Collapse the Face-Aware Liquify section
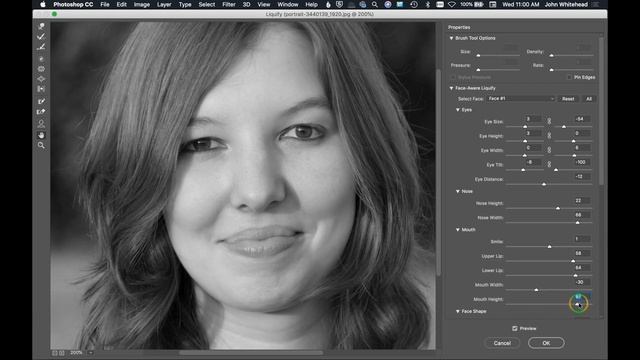Viewport: 640px width, 360px height. (x=451, y=88)
